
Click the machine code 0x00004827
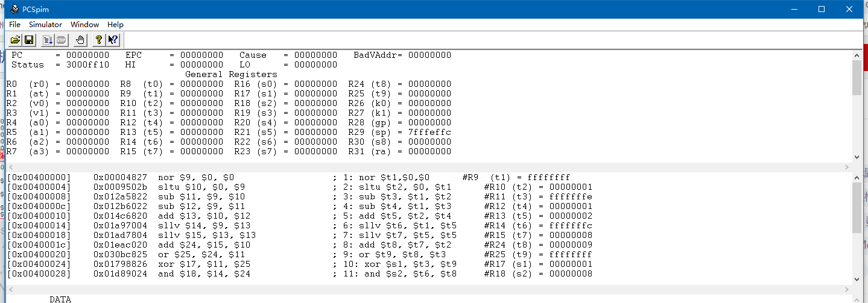pos(121,178)
